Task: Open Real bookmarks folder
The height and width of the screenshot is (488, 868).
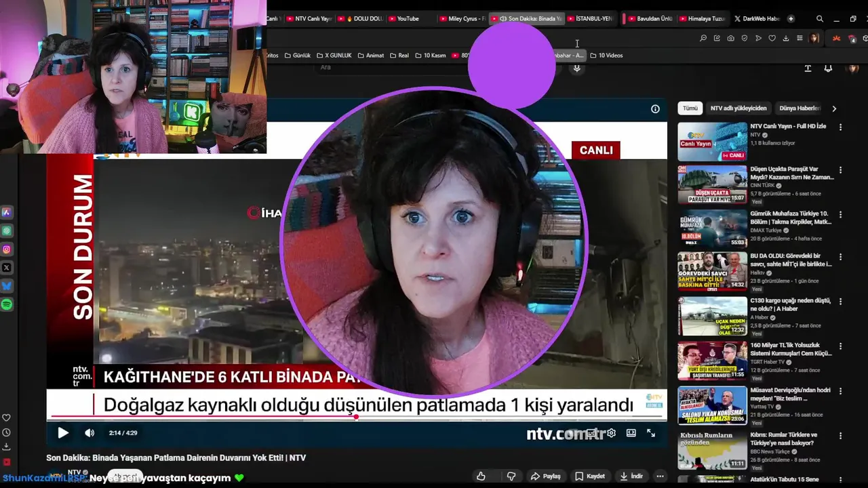Action: tap(399, 56)
